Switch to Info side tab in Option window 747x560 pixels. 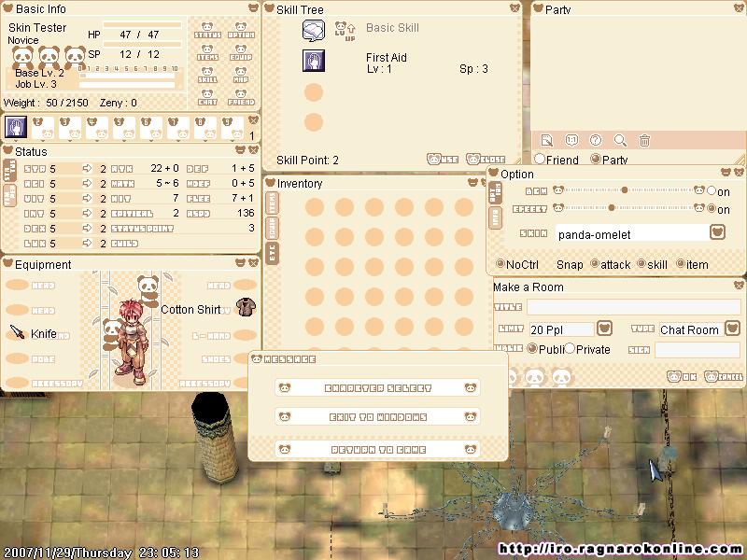[x=496, y=218]
